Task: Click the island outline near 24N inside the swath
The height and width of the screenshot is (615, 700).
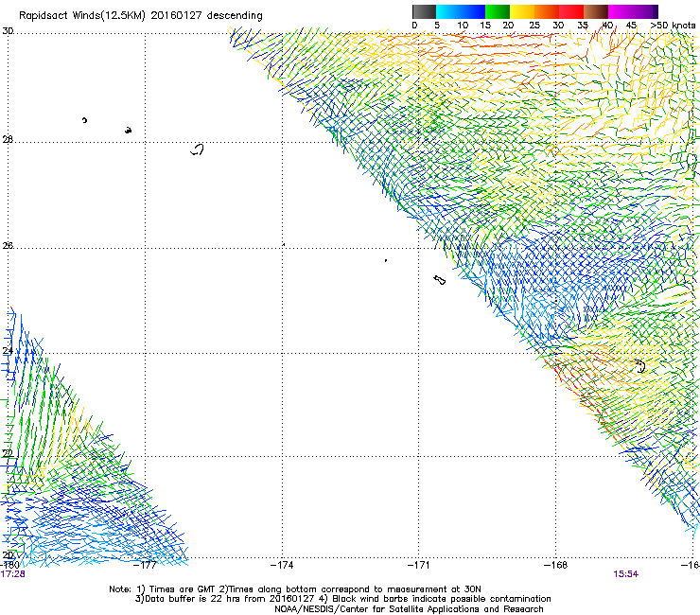Action: 640,366
